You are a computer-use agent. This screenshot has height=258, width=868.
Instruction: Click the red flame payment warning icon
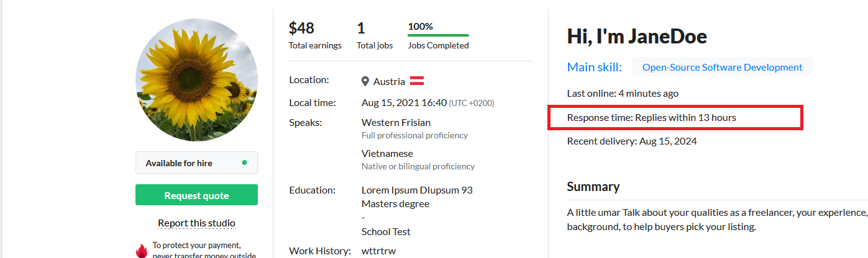coord(142,250)
